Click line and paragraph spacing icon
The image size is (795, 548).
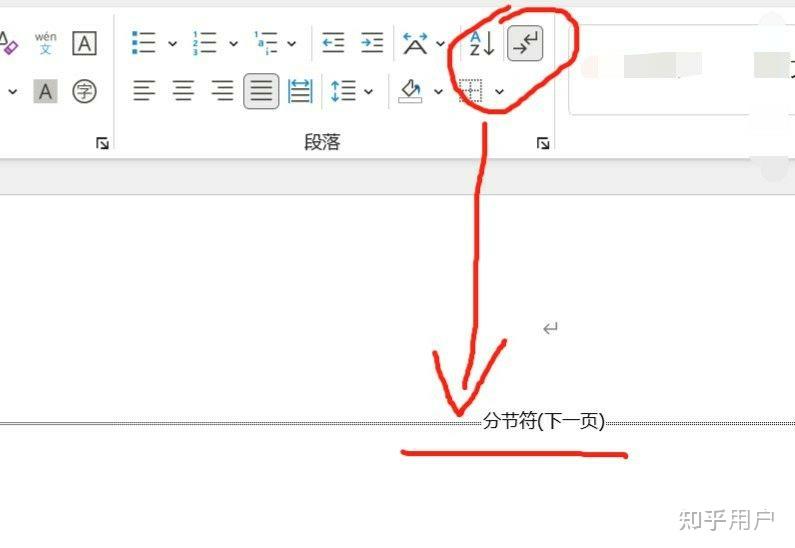[x=343, y=91]
